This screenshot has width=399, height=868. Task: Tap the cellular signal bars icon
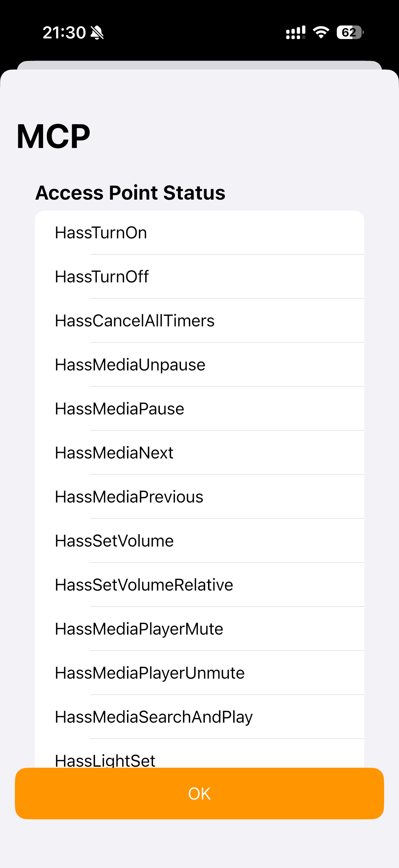click(x=295, y=32)
